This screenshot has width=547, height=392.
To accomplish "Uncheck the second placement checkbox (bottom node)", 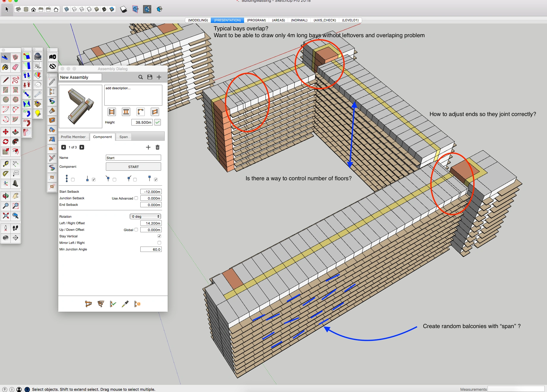I will coord(94,180).
